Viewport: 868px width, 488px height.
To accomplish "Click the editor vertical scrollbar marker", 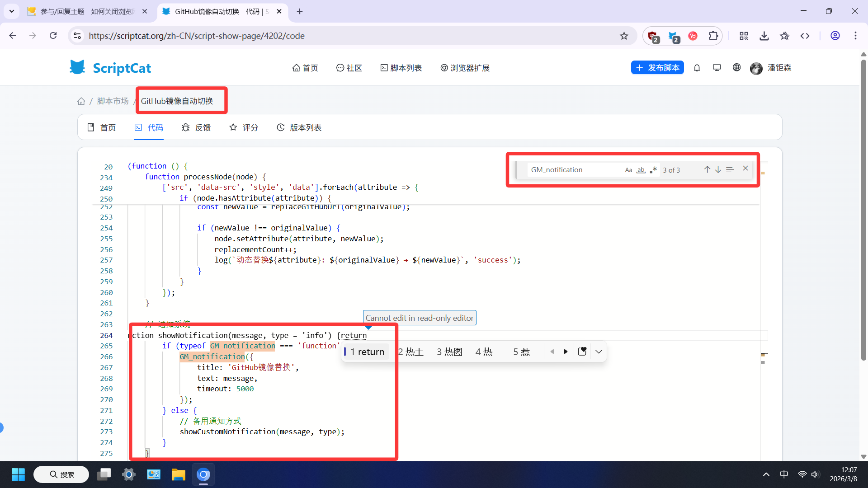I will (x=764, y=354).
